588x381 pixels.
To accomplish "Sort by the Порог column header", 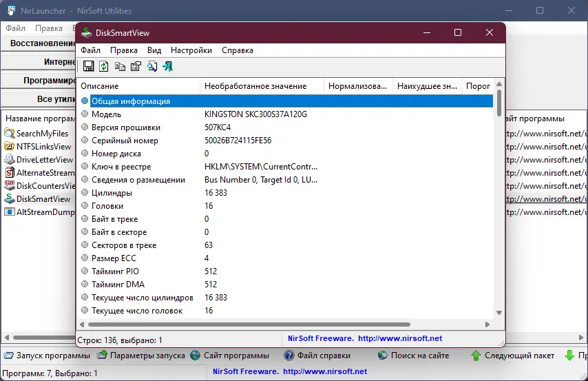I will point(478,86).
